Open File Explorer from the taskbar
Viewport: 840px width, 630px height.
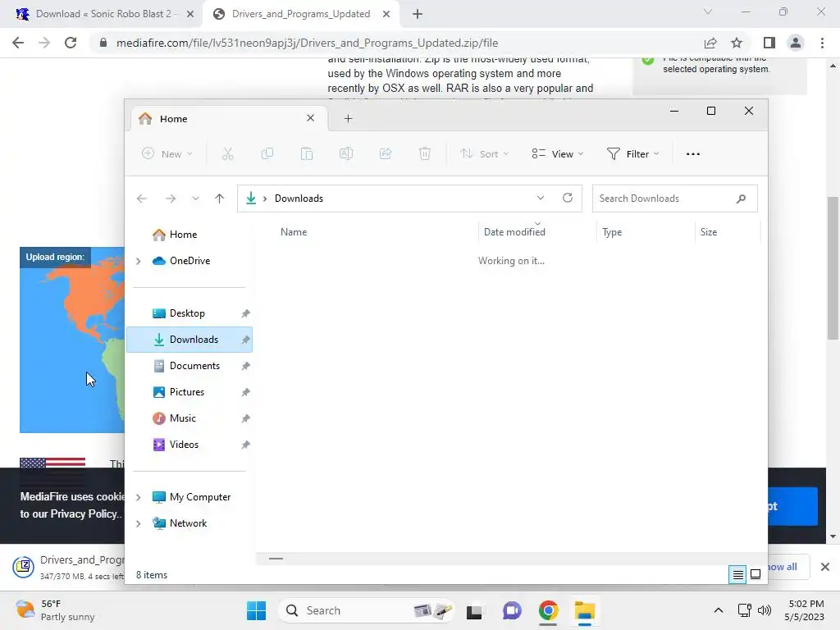point(584,610)
